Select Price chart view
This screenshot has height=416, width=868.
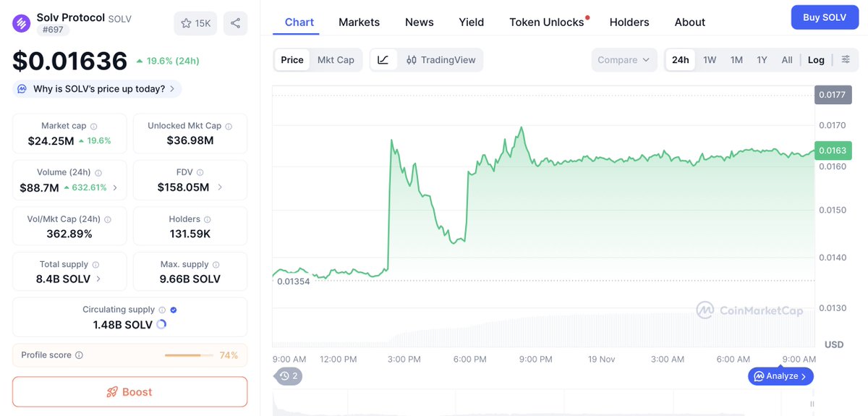click(x=292, y=60)
